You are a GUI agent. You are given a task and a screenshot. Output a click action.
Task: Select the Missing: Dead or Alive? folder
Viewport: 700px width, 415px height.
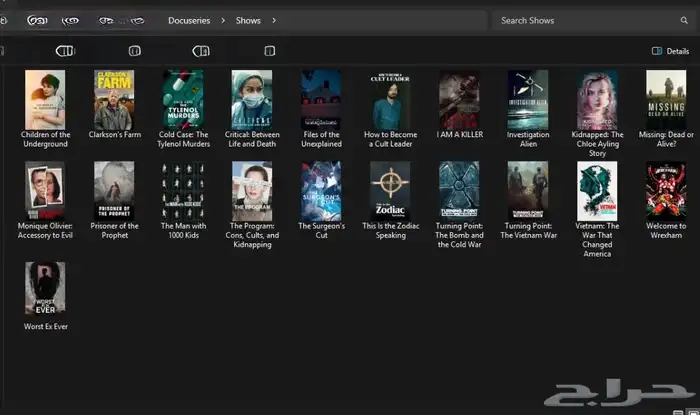(666, 108)
